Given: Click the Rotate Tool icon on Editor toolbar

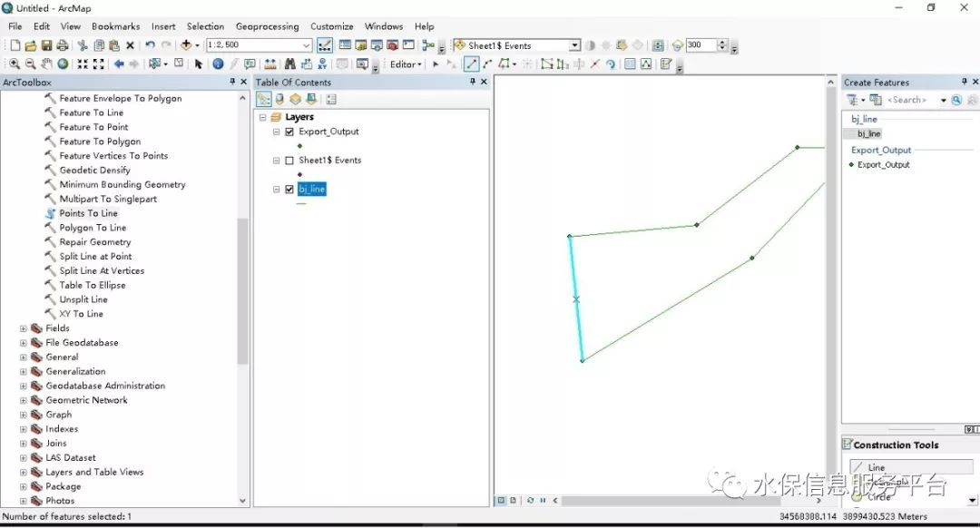Looking at the screenshot, I should tap(611, 64).
